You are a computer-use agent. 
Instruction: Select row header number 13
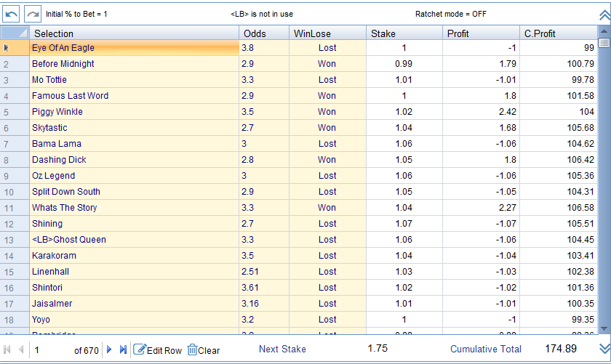[15, 240]
